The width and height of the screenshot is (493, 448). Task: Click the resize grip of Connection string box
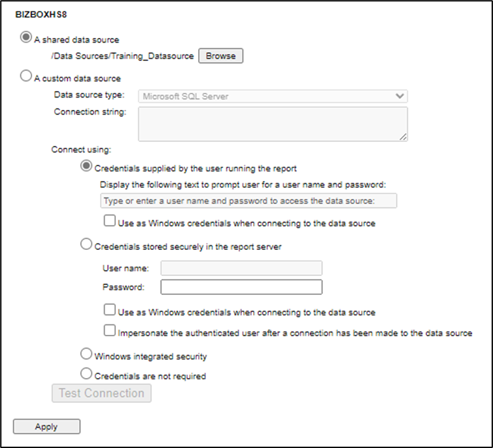pyautogui.click(x=403, y=137)
